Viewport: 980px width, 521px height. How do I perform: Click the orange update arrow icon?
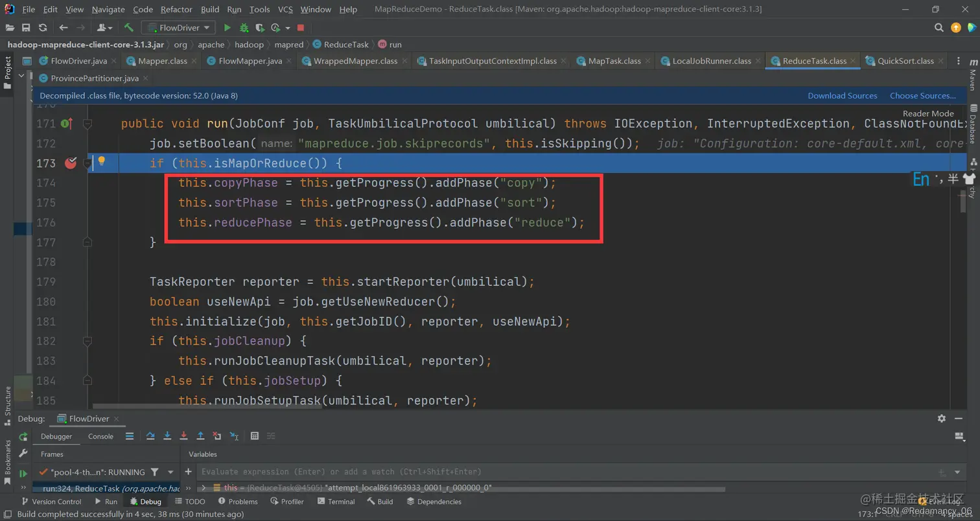(955, 28)
